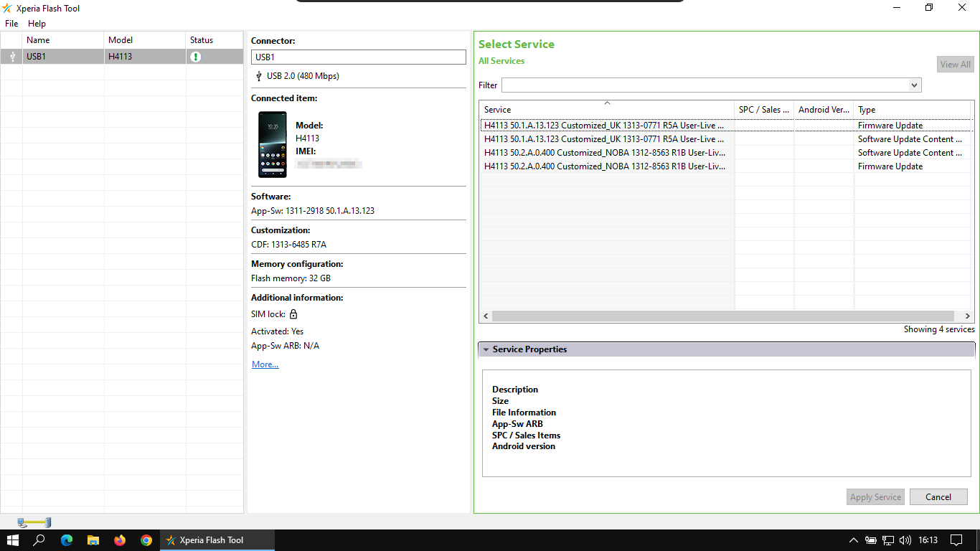Click the SIM lock padlock icon
980x551 pixels.
[293, 314]
